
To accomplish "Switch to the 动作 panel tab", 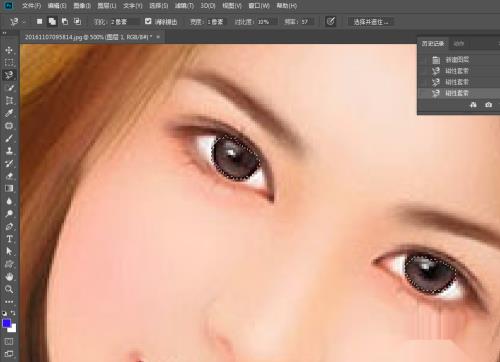I will click(459, 43).
